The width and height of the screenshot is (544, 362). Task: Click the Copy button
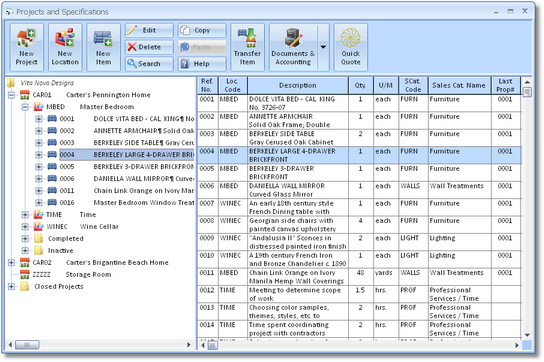click(x=202, y=31)
